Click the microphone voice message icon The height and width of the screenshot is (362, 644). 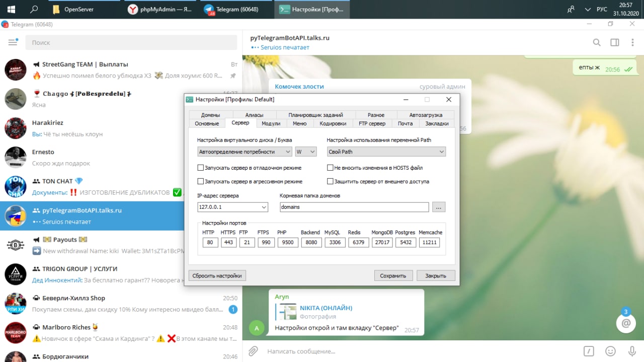point(632,351)
